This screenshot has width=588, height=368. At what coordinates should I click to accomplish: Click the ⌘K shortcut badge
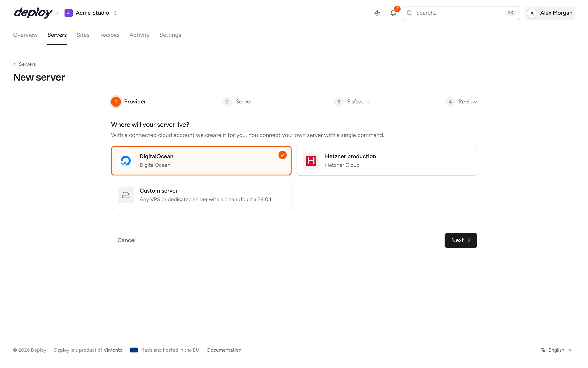point(510,13)
